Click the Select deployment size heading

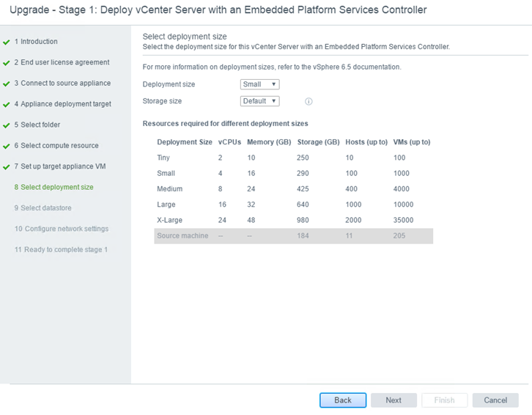pyautogui.click(x=185, y=37)
